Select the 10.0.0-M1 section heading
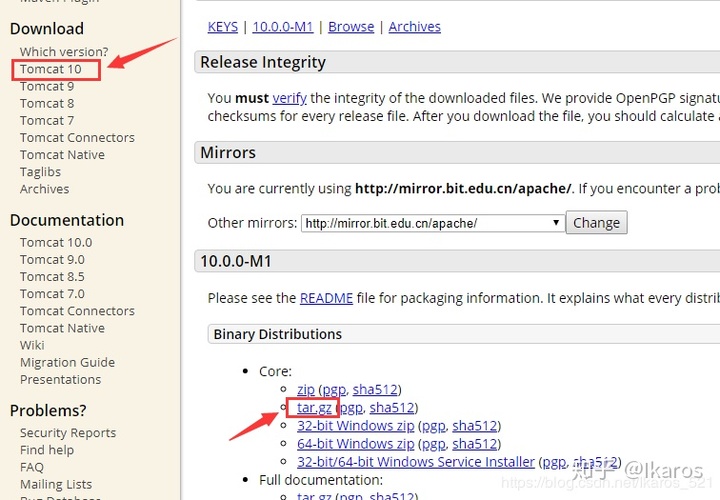Screen dimensions: 720x500 pos(236,261)
